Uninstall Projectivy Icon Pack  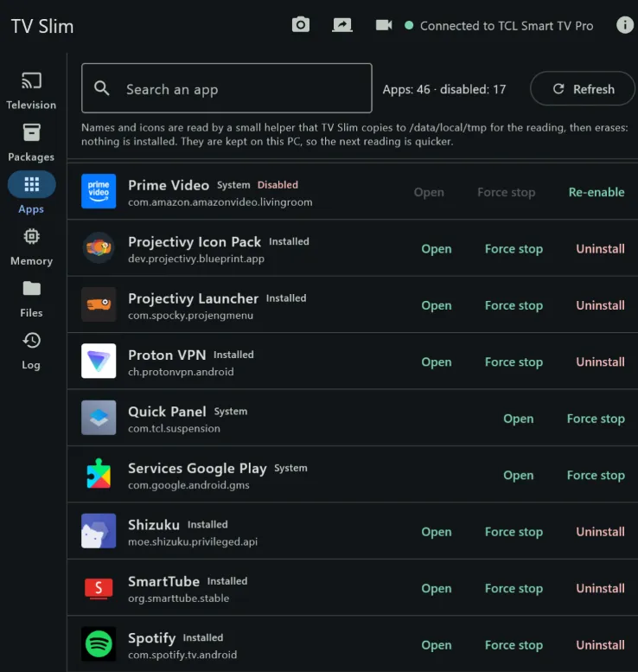coord(600,249)
